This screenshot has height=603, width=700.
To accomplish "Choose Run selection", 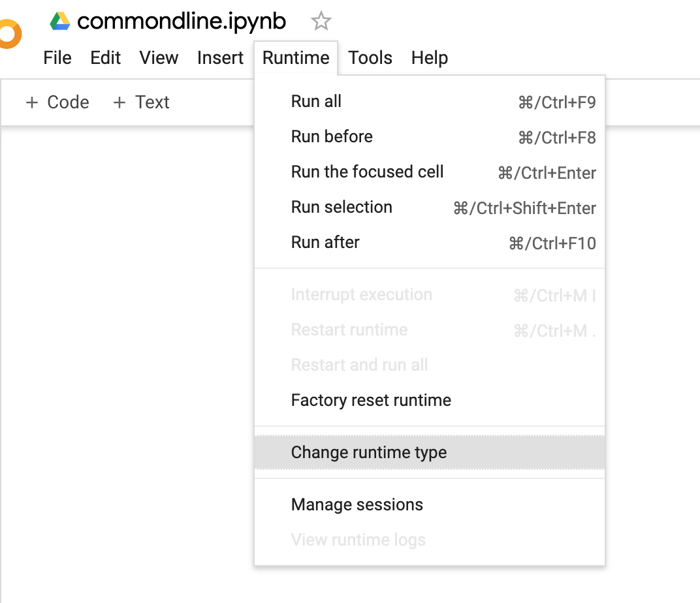I will (342, 208).
